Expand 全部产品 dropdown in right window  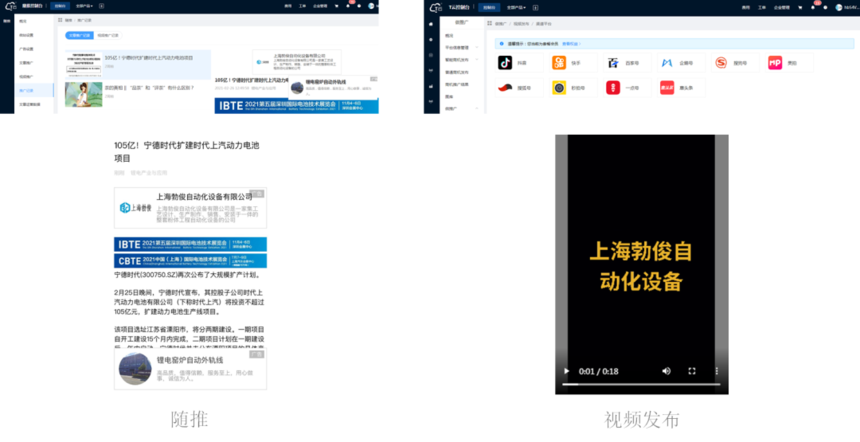(516, 8)
